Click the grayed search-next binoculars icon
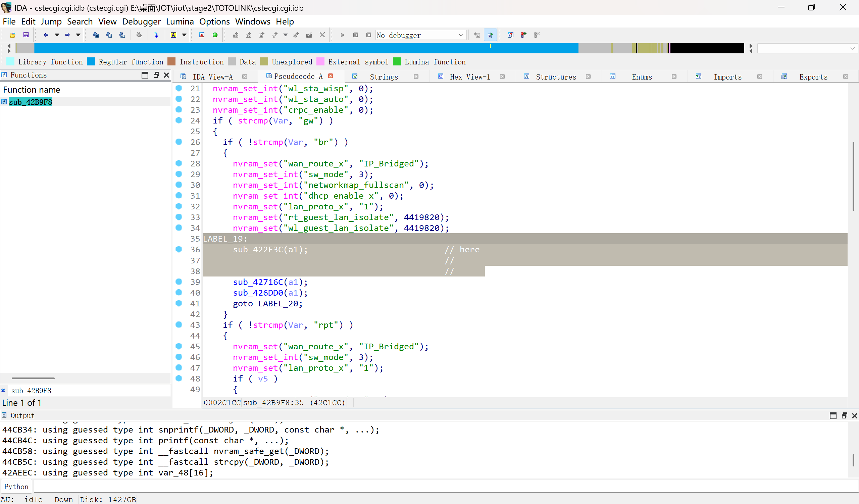 (139, 35)
